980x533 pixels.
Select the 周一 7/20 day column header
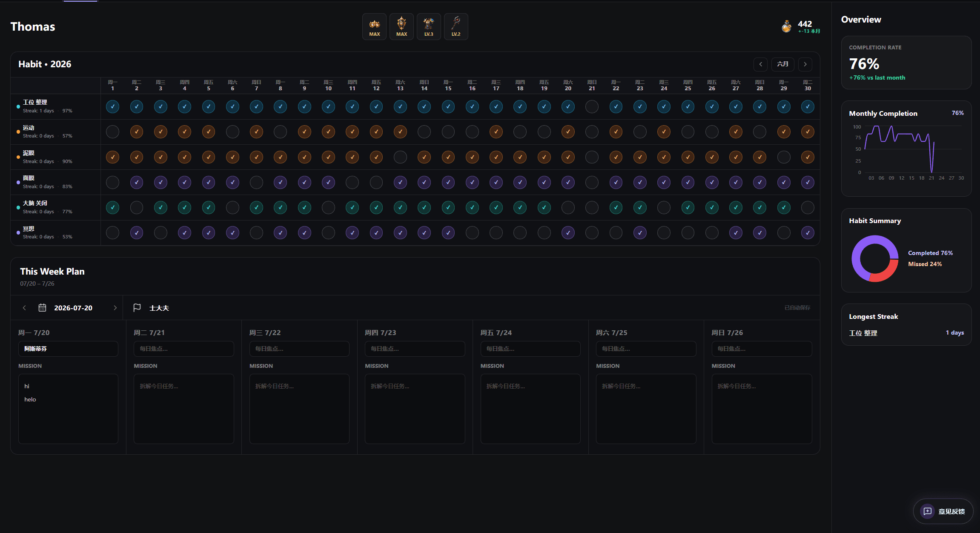tap(34, 332)
